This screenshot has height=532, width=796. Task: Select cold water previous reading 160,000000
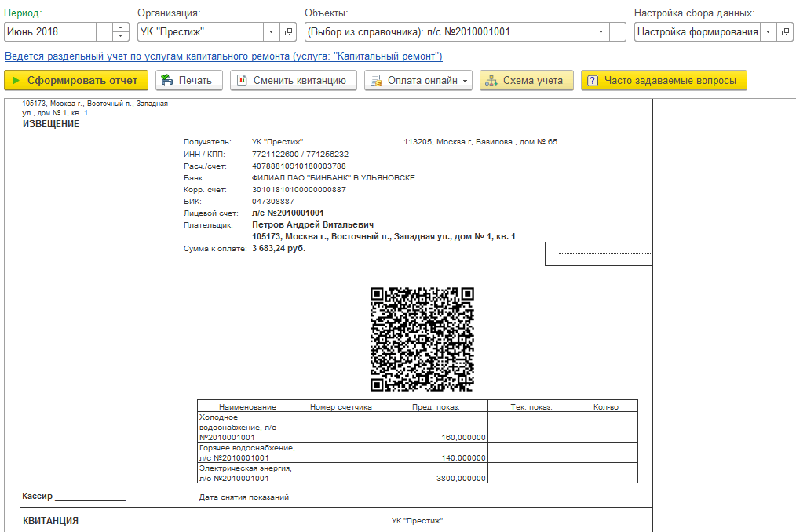pos(463,438)
